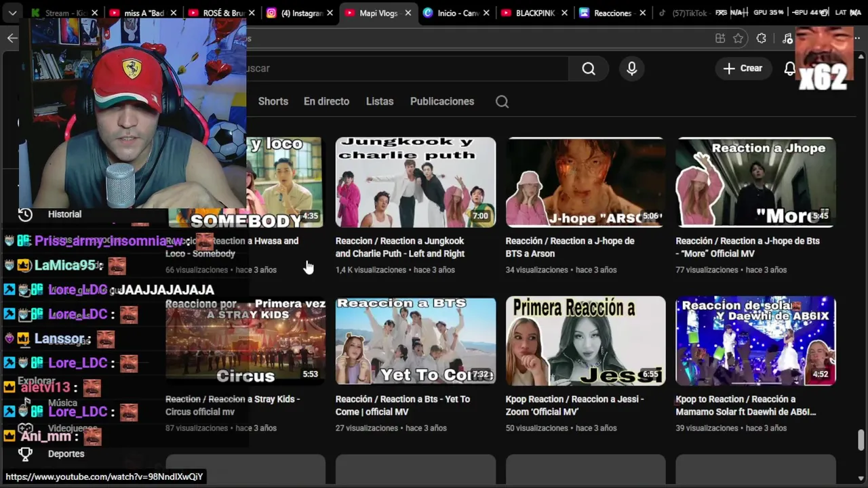Click into the YouTube search field
The height and width of the screenshot is (488, 868).
coord(407,68)
